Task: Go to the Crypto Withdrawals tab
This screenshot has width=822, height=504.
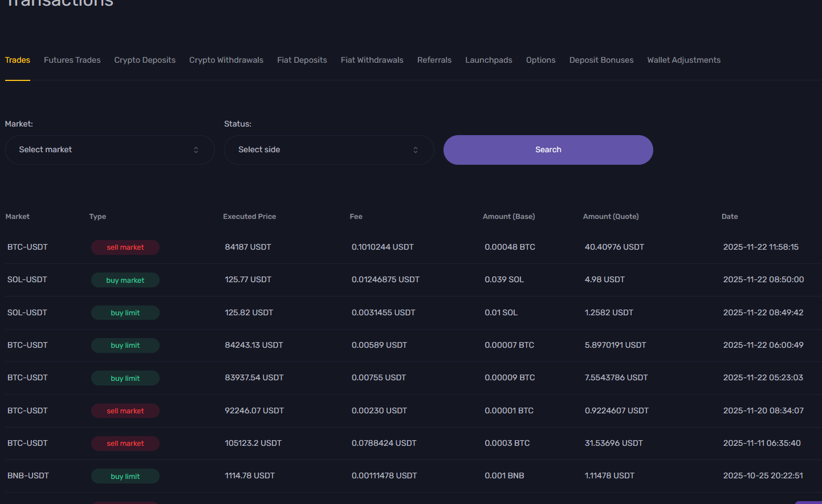Action: pos(226,60)
